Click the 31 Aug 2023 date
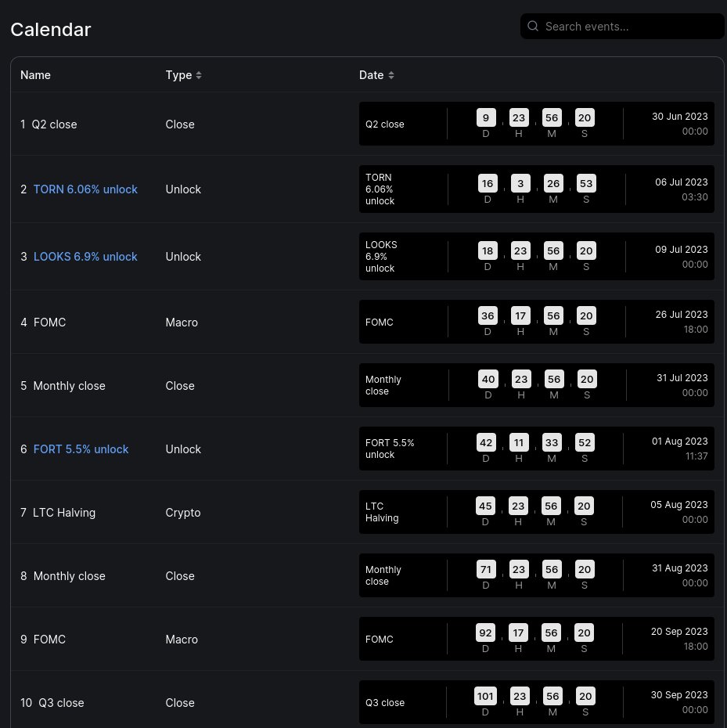This screenshot has width=727, height=728. click(x=679, y=568)
